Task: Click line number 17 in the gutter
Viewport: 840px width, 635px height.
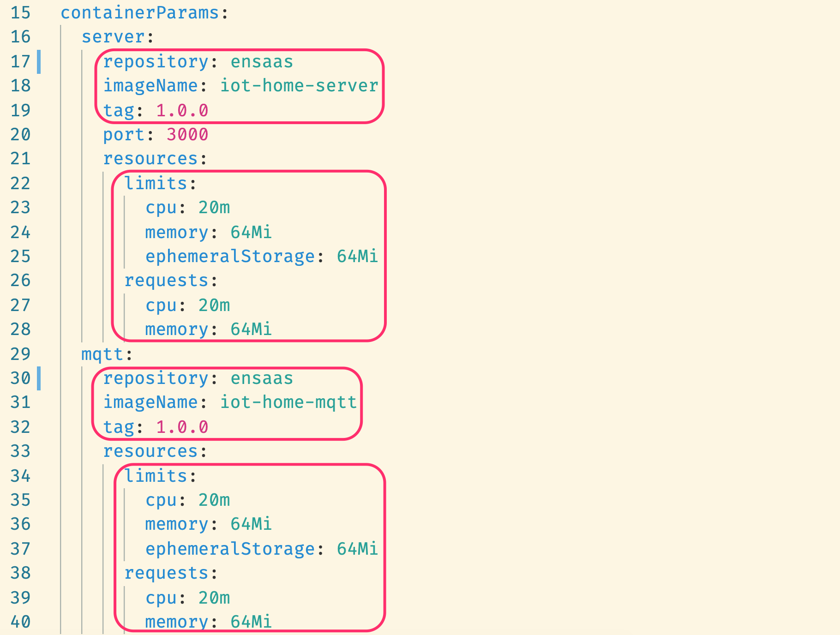Action: click(20, 62)
